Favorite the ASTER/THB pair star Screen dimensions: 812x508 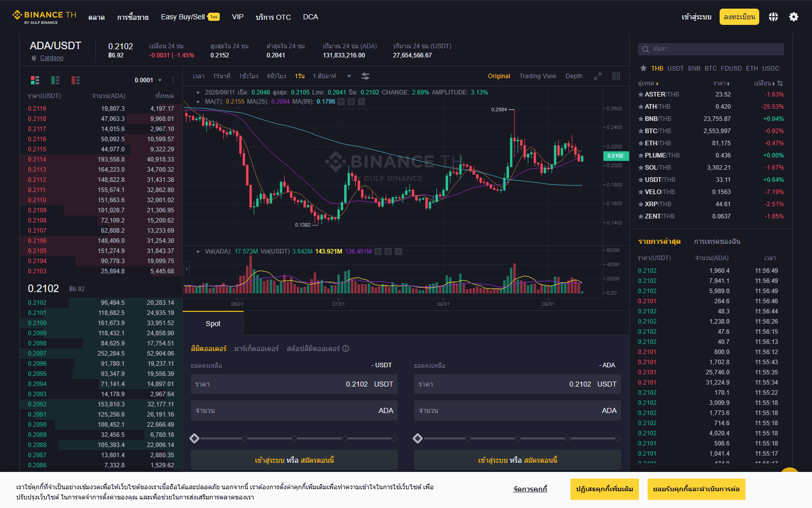(640, 94)
